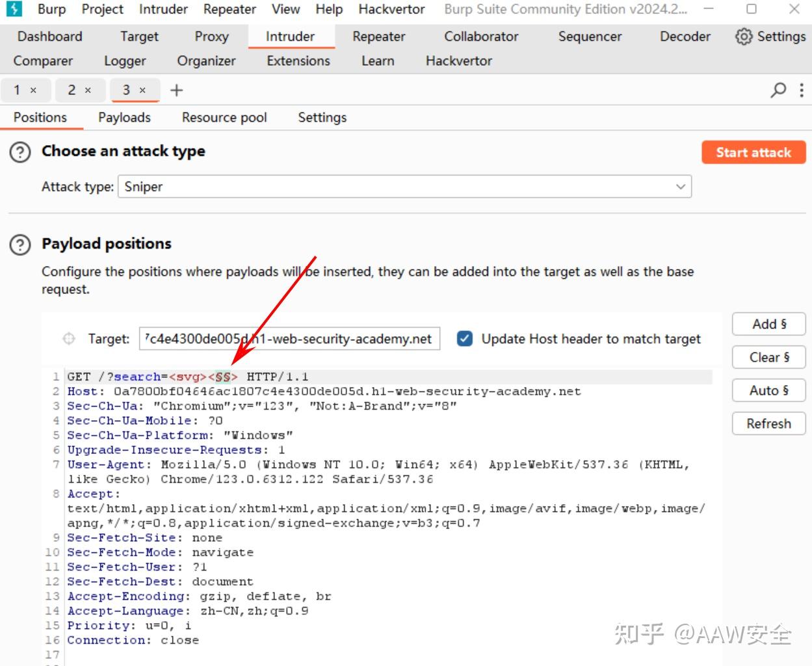The image size is (812, 666).
Task: Open the Organizer tab
Action: pyautogui.click(x=206, y=61)
